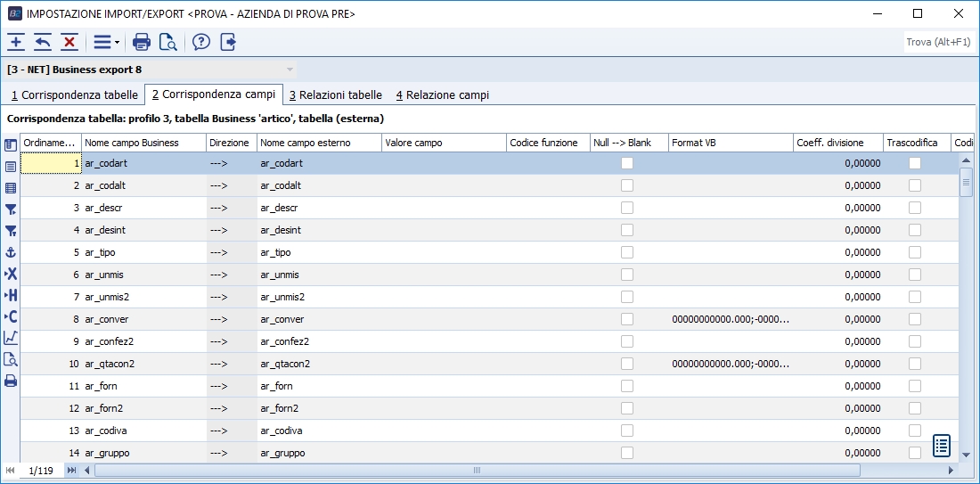Click the export C sidebar icon
Viewport: 980px width, 484px height.
click(x=11, y=316)
